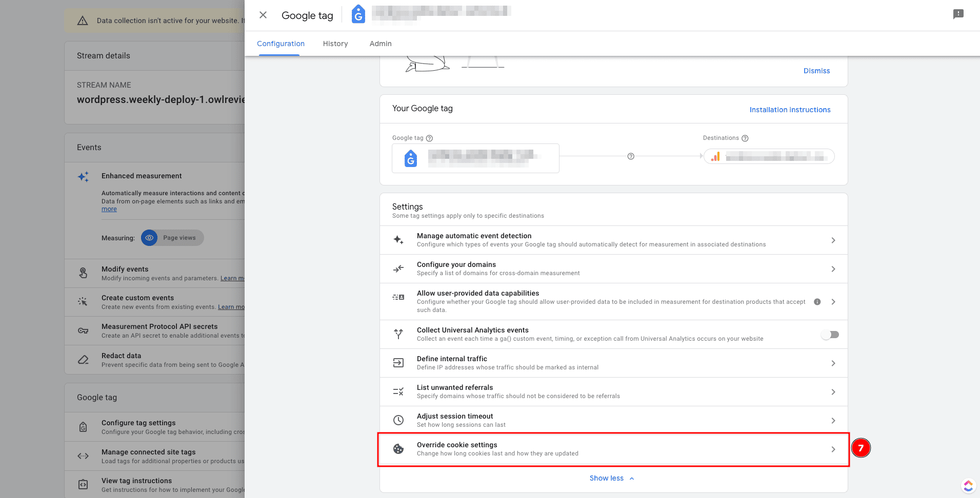
Task: Close the Google tag panel
Action: pos(263,15)
